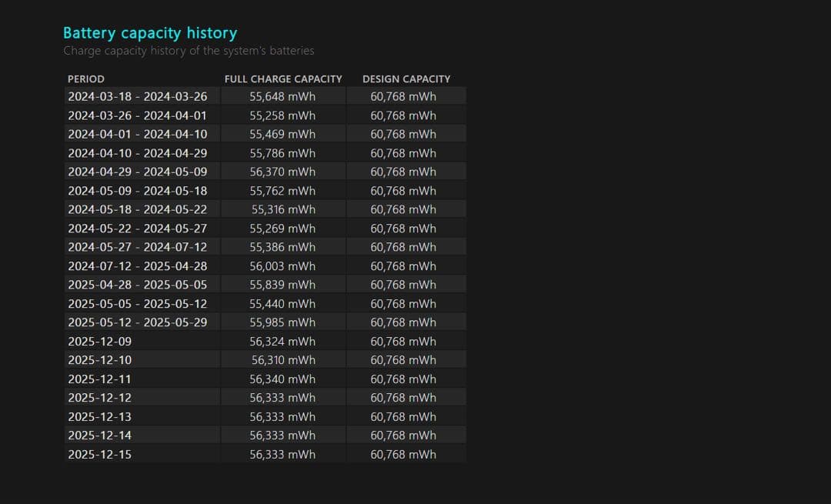This screenshot has width=831, height=504.
Task: Click the "Battery capacity history" heading
Action: [149, 33]
